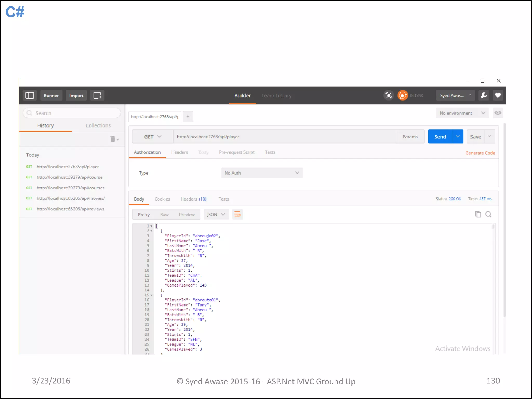Click the orange sync status icon
The height and width of the screenshot is (399, 532).
[403, 95]
